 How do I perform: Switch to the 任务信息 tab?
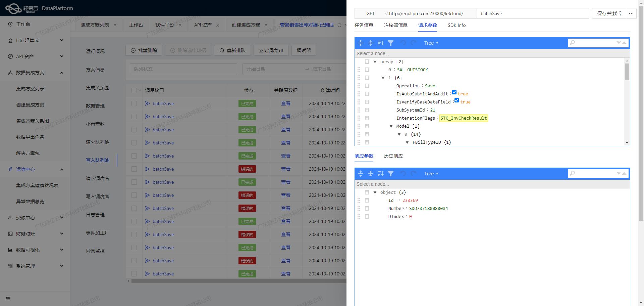tap(364, 25)
